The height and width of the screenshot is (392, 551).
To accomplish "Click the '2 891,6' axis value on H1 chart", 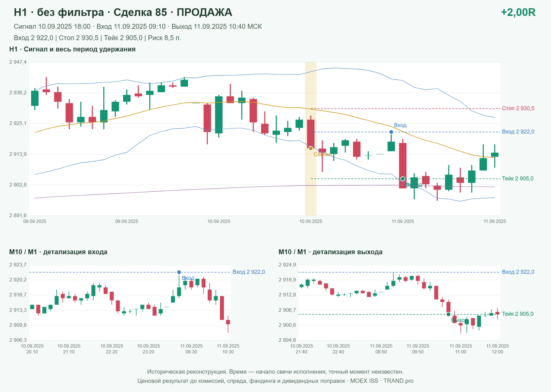I will pos(18,216).
